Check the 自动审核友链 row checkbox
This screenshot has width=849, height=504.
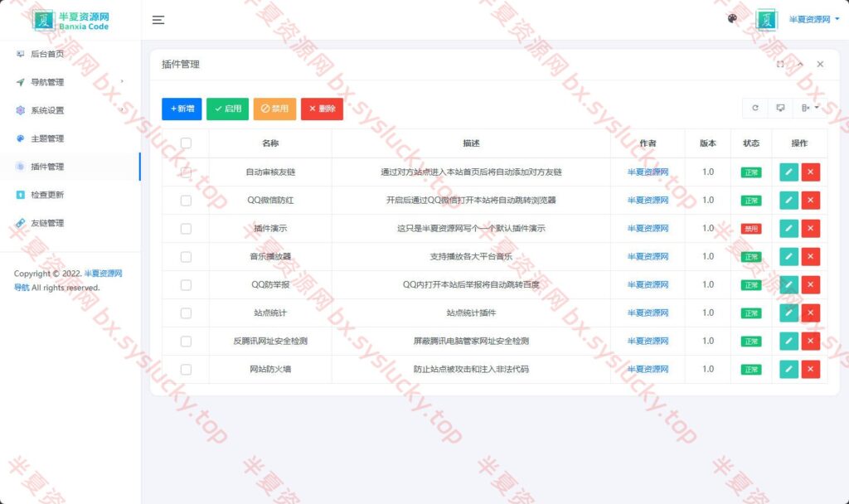click(x=186, y=172)
